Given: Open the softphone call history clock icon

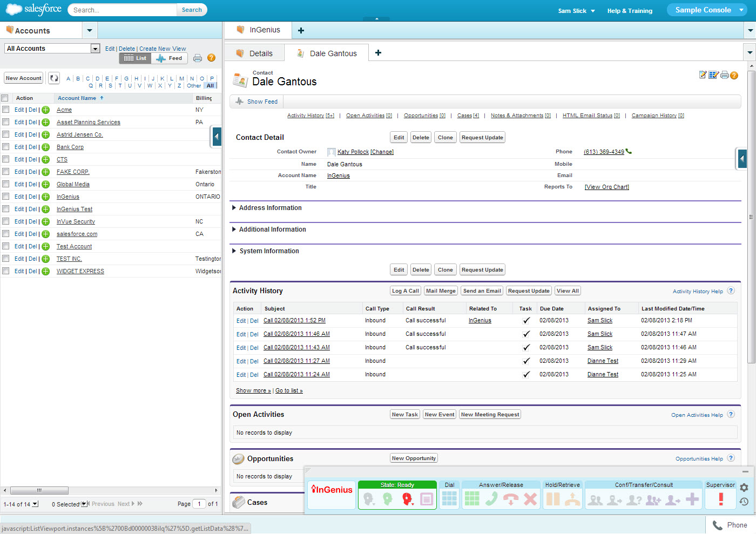Looking at the screenshot, I should 744,502.
